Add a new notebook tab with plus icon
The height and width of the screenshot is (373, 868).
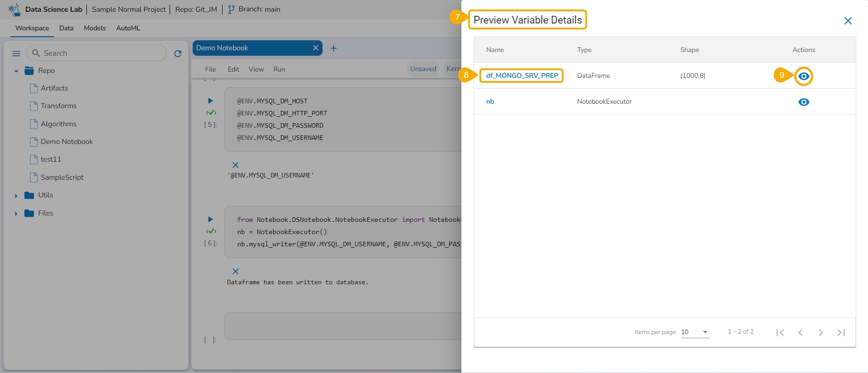click(333, 48)
